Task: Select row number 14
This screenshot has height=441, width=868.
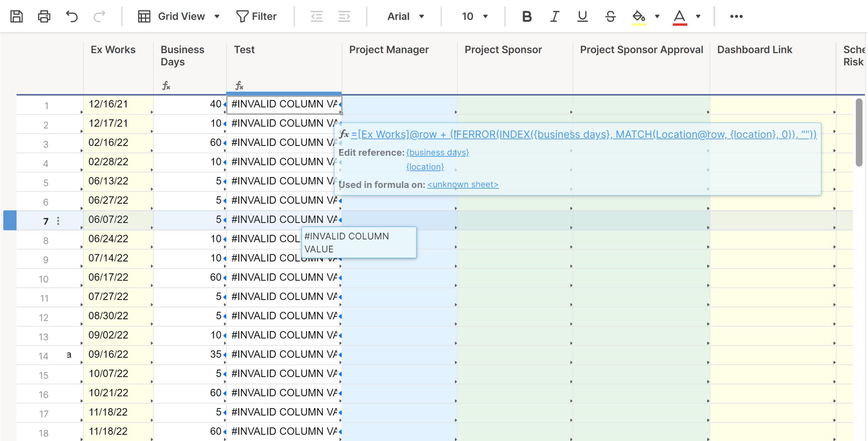Action: [44, 356]
